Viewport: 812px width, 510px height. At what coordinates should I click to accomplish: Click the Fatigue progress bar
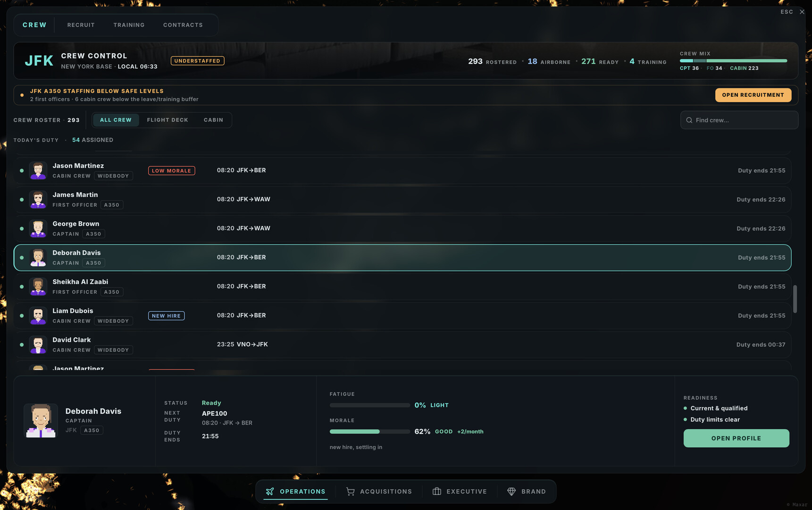369,405
